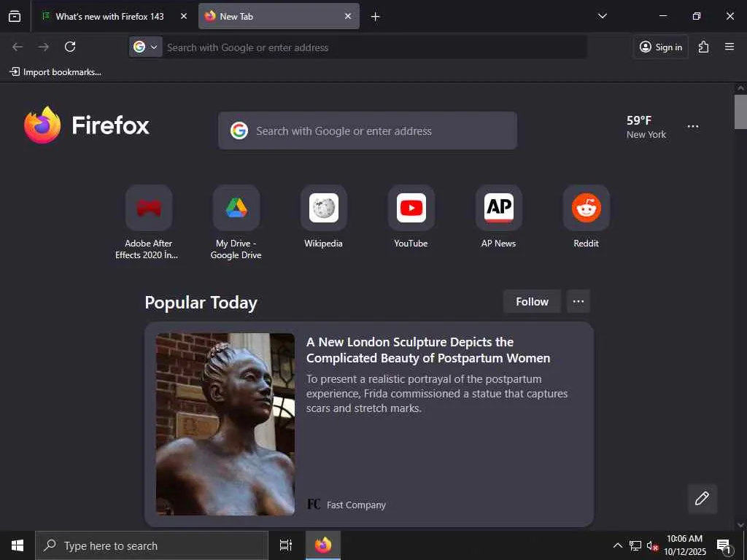The width and height of the screenshot is (747, 560).
Task: Click the Sign in button
Action: point(661,47)
